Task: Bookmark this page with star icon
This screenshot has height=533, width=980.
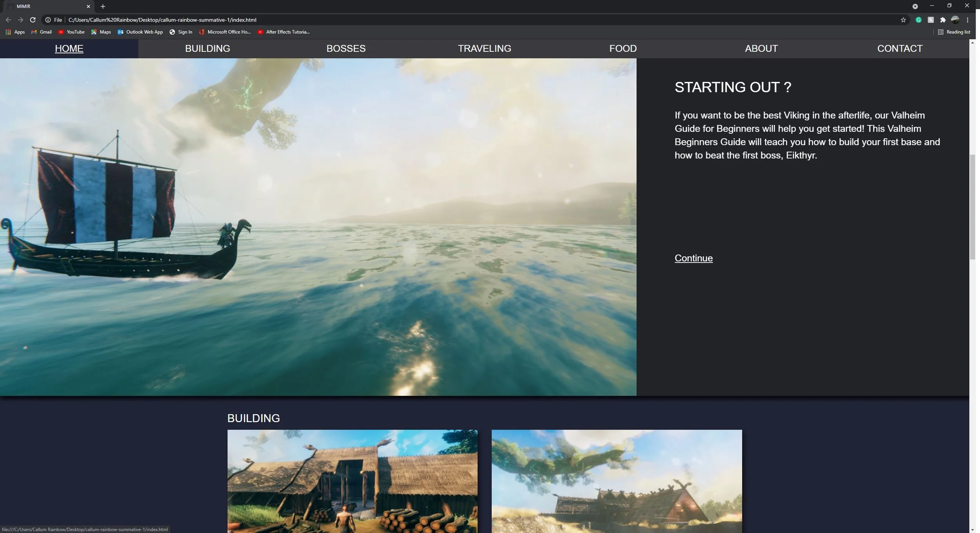Action: (x=903, y=20)
